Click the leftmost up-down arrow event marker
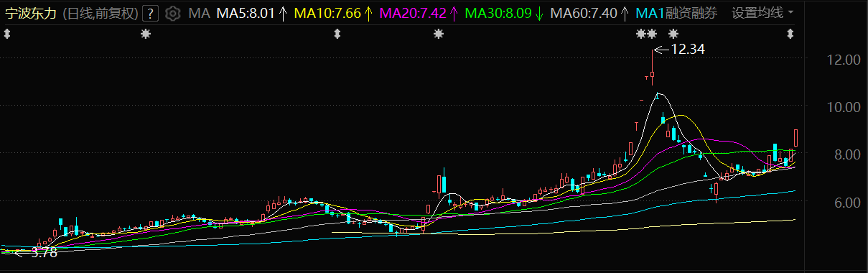 pyautogui.click(x=7, y=34)
